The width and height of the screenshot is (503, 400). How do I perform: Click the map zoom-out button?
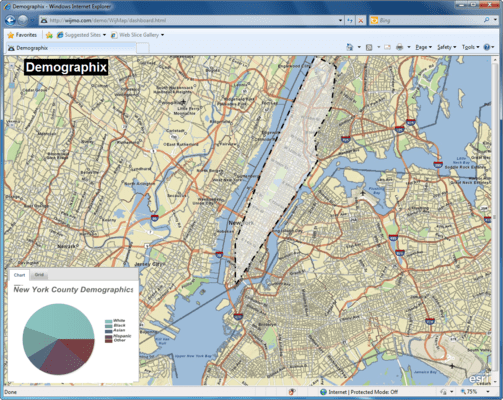click(12, 125)
